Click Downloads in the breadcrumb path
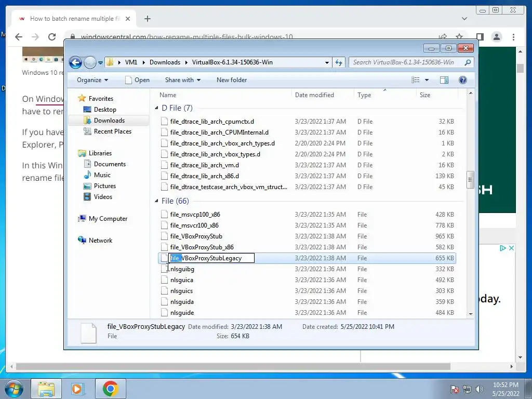The width and height of the screenshot is (532, 399). pyautogui.click(x=165, y=62)
